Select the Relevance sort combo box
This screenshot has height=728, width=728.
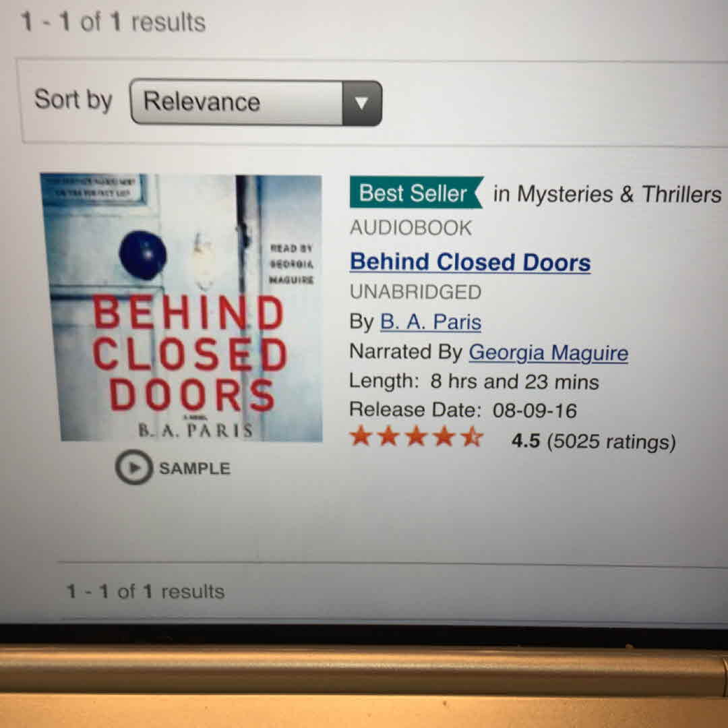pos(256,102)
